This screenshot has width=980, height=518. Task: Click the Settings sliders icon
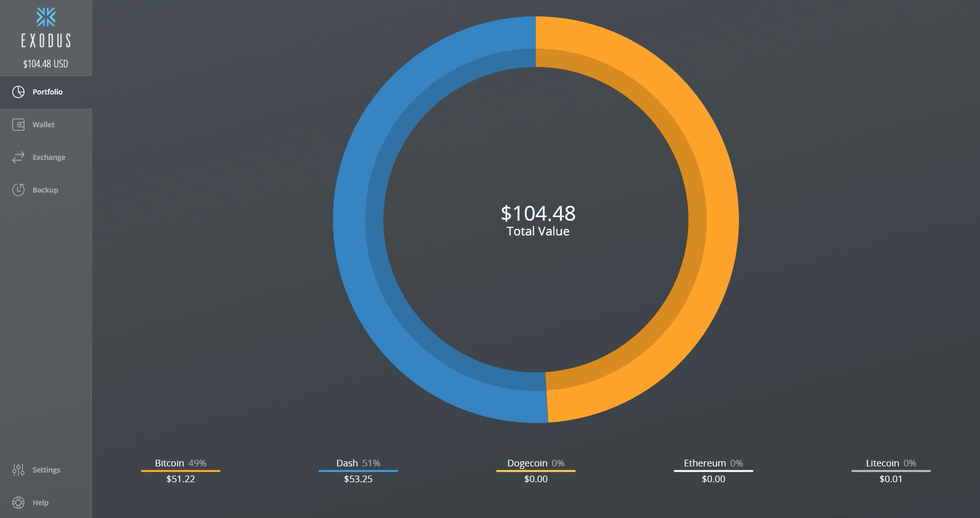point(18,470)
